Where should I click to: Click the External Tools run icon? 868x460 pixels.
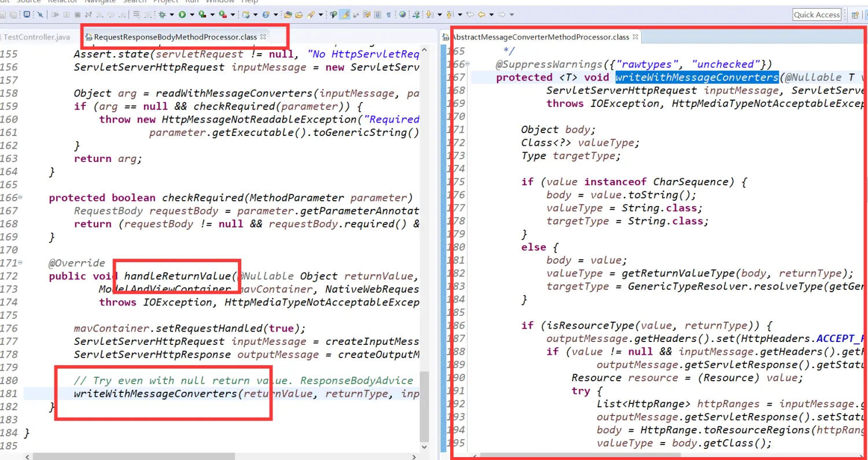[223, 14]
